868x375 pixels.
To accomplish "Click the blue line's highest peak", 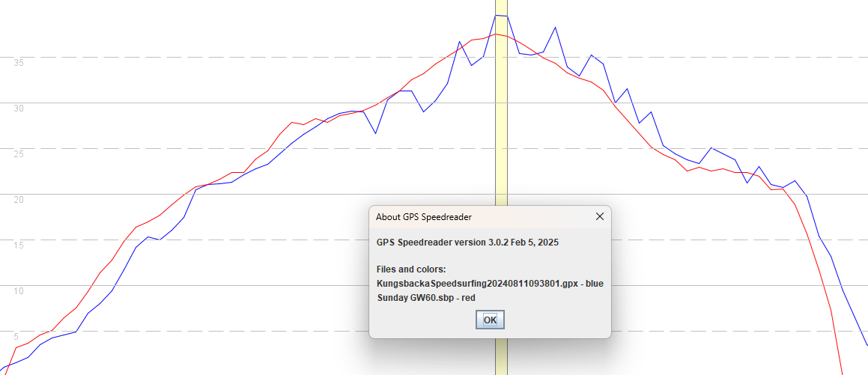I will [501, 16].
